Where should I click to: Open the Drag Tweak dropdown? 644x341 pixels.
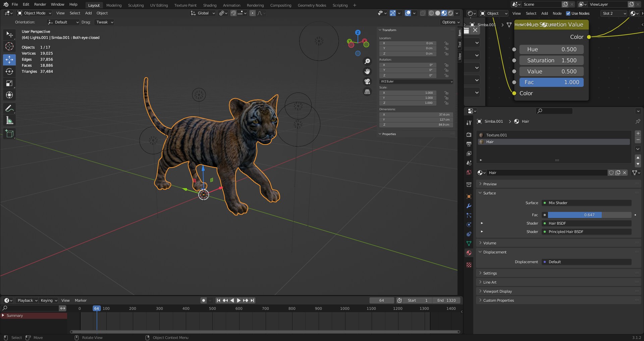tap(104, 22)
